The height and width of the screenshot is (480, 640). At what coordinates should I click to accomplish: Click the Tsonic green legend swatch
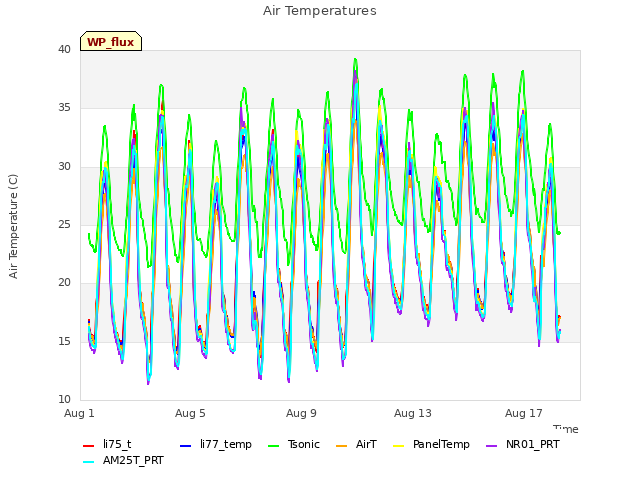273,446
